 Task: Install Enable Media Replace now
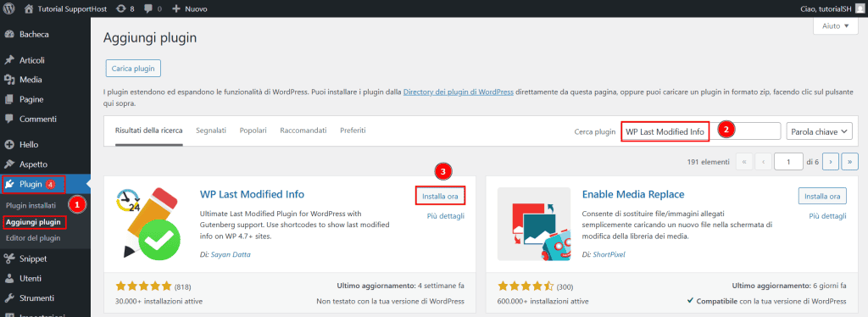[x=822, y=196]
